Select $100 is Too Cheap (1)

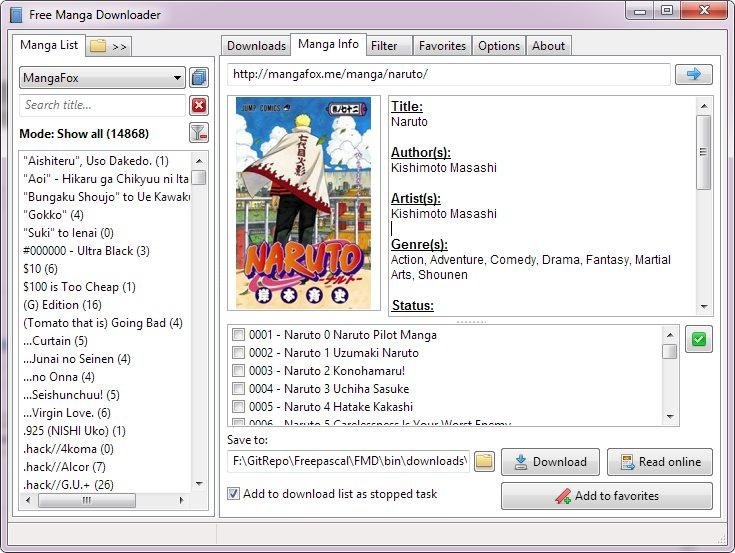click(79, 287)
